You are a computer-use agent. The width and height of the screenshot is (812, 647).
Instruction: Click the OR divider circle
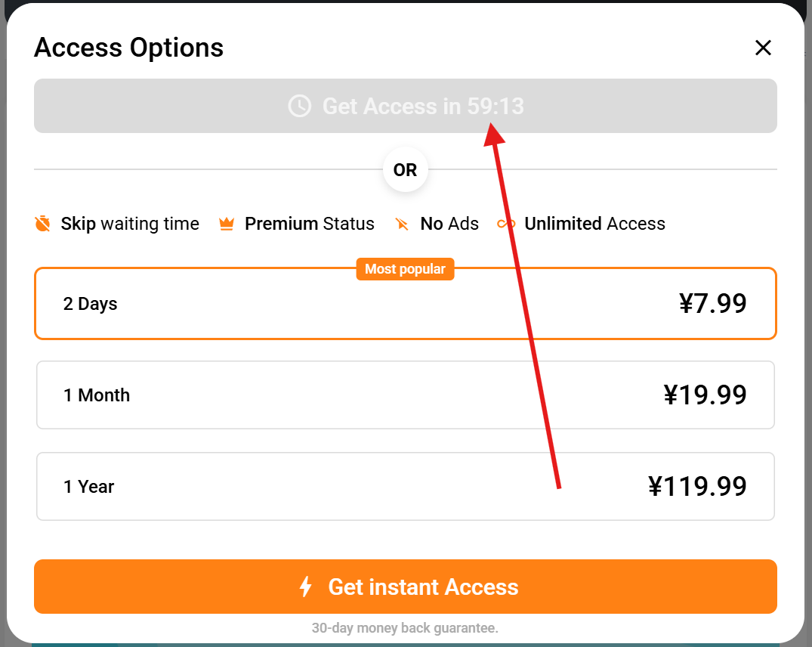coord(405,170)
